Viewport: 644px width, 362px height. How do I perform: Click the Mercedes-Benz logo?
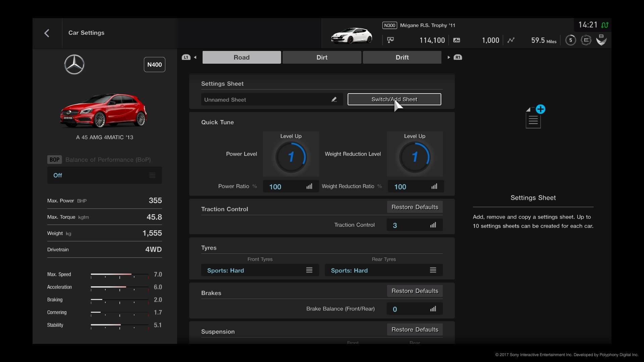tap(74, 64)
